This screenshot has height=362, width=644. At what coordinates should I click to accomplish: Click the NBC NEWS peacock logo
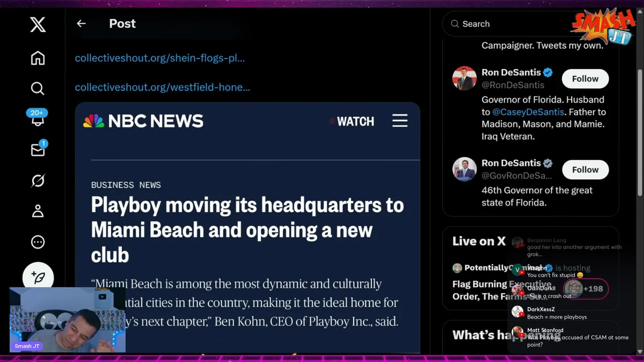143,121
